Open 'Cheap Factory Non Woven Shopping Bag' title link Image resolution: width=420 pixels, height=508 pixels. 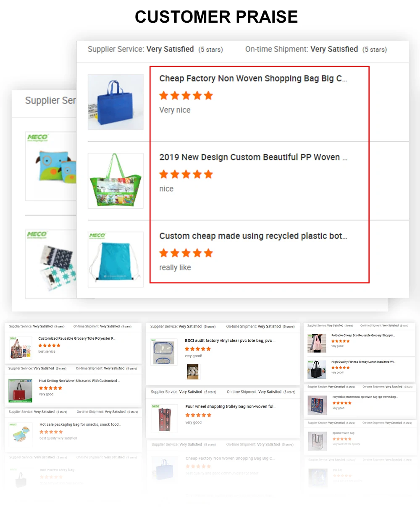pyautogui.click(x=253, y=79)
